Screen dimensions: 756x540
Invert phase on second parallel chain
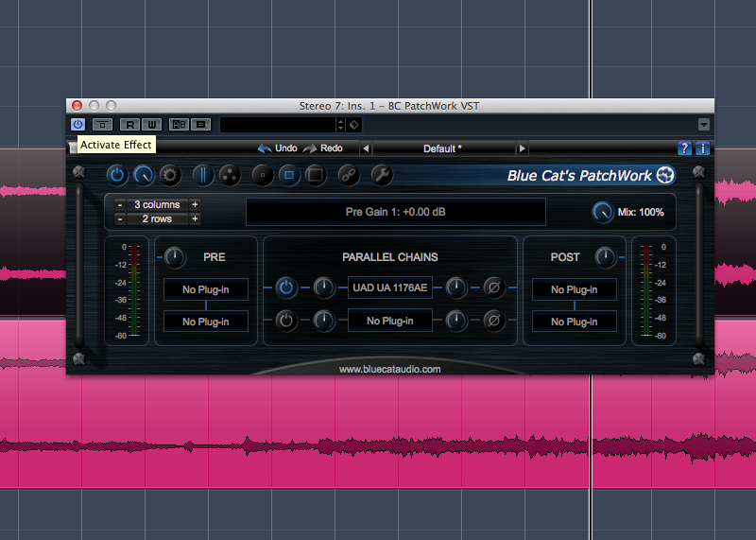point(494,321)
